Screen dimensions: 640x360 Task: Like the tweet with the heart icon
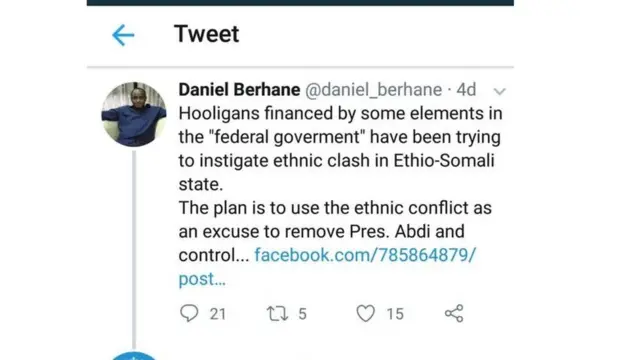click(365, 313)
